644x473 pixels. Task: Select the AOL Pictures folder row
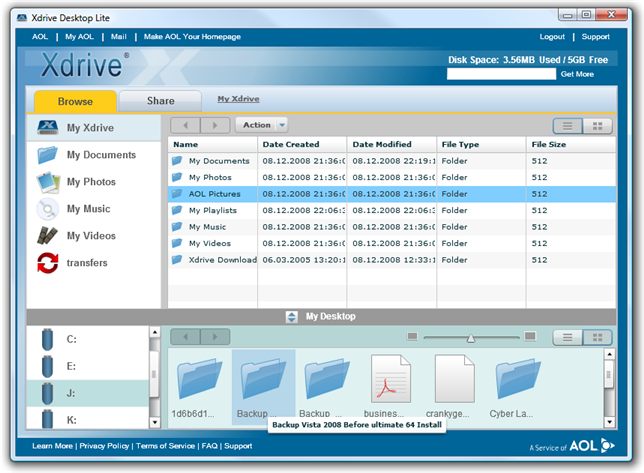pos(392,194)
